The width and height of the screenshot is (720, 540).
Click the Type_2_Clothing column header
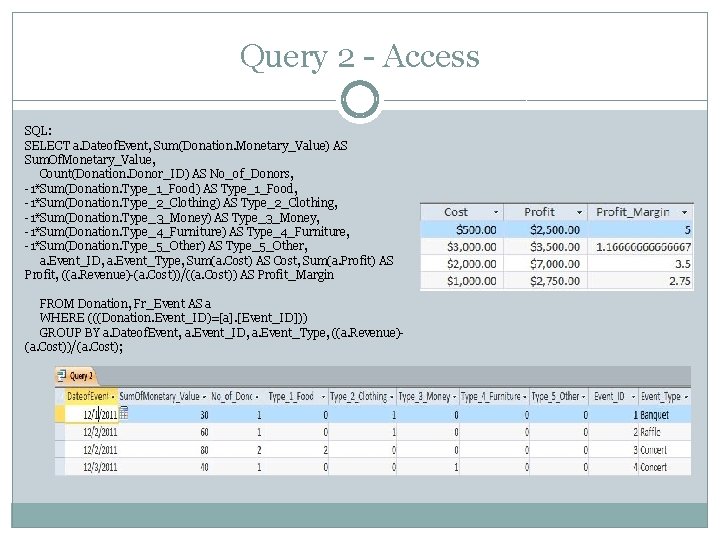[x=363, y=396]
